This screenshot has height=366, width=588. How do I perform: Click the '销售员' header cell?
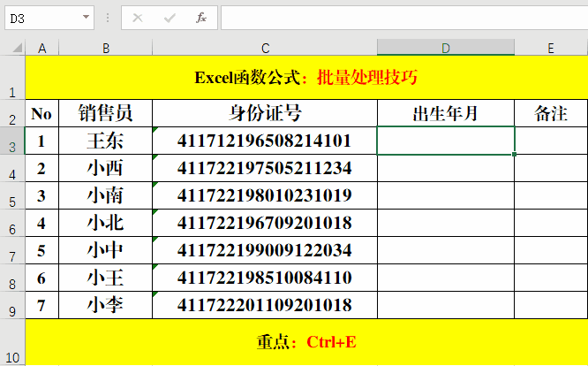[x=106, y=113]
